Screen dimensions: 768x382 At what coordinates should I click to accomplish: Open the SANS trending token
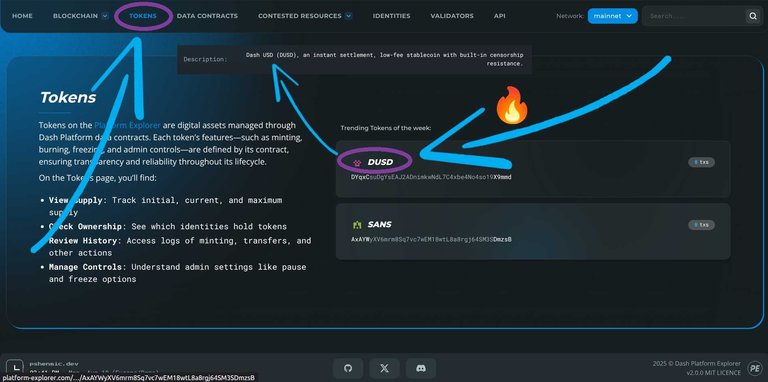533,232
